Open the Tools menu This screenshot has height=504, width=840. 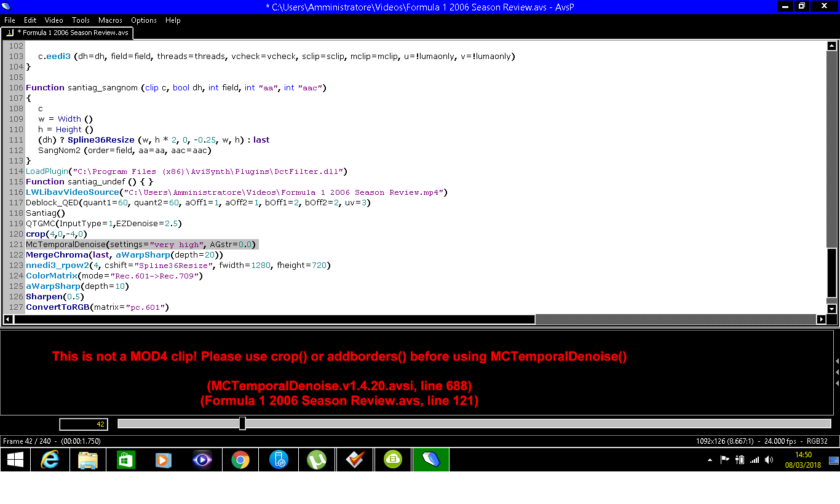coord(81,20)
